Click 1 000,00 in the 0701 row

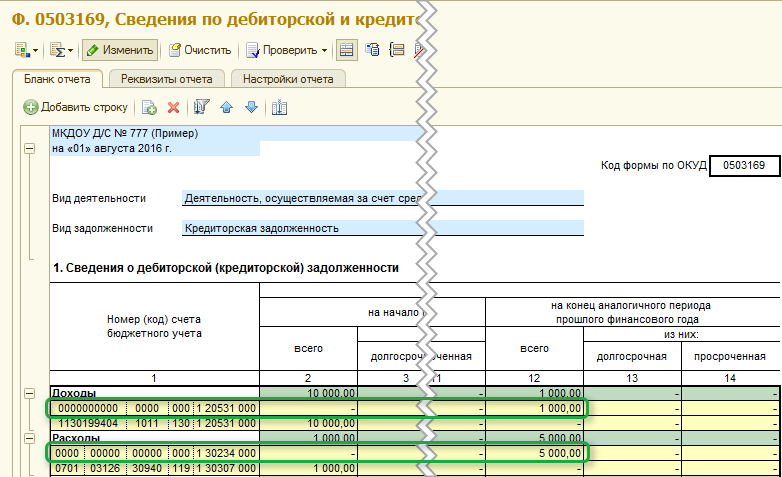click(308, 469)
